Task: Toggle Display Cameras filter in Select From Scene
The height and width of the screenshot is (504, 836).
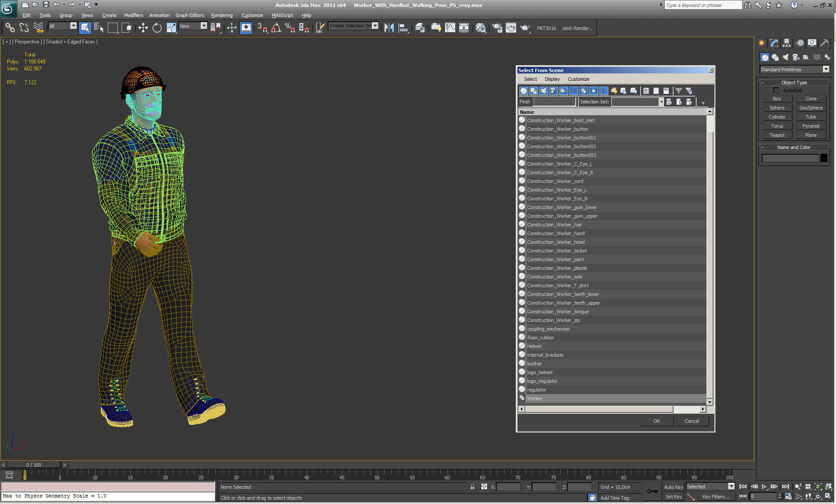Action: pos(554,91)
